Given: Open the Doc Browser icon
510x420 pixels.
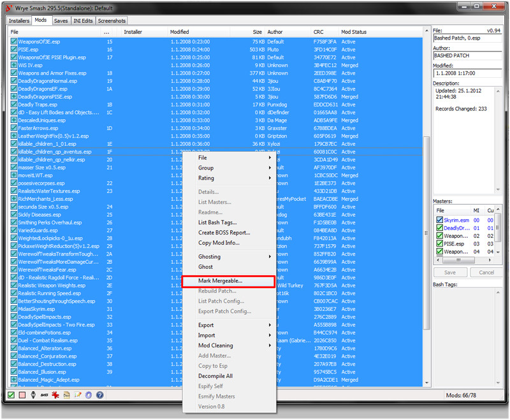Looking at the screenshot, I should (x=67, y=395).
